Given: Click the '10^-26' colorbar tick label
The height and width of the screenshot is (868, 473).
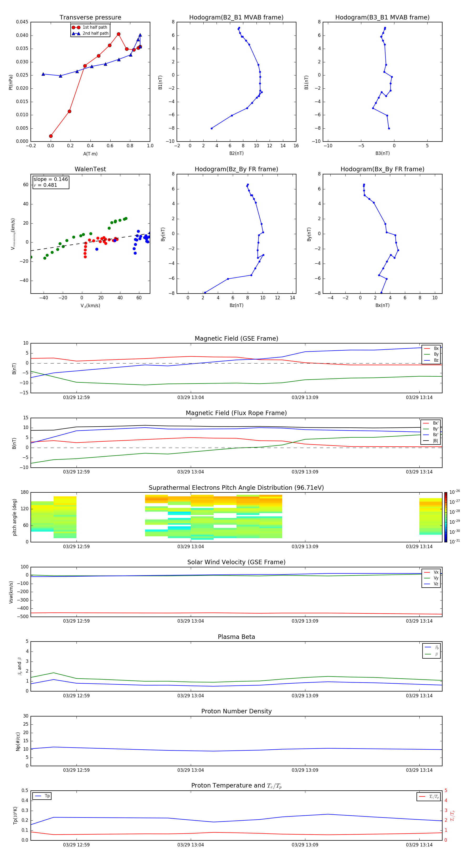Looking at the screenshot, I should tap(455, 492).
